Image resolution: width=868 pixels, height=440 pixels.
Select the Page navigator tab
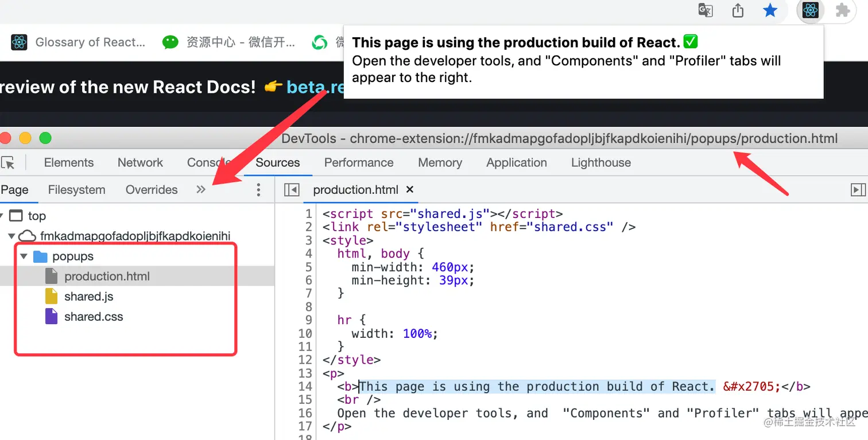[x=14, y=190]
